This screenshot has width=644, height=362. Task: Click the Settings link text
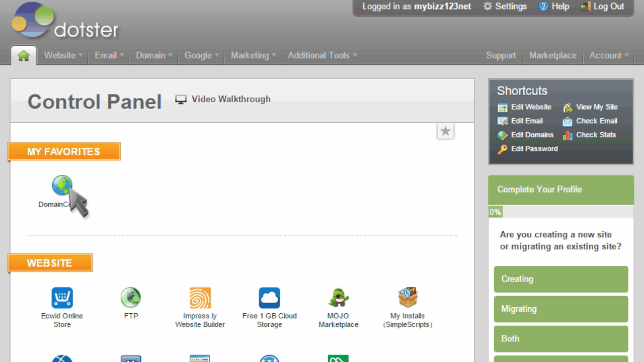pyautogui.click(x=511, y=7)
